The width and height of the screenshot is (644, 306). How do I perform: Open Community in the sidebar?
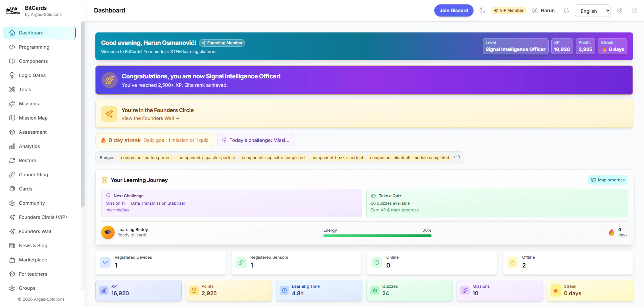tap(40, 203)
